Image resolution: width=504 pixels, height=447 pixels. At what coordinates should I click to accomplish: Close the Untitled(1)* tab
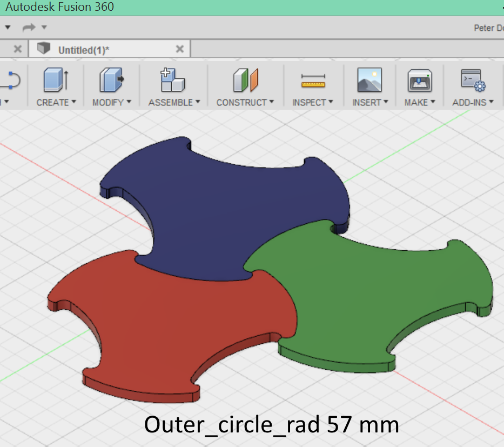point(180,49)
